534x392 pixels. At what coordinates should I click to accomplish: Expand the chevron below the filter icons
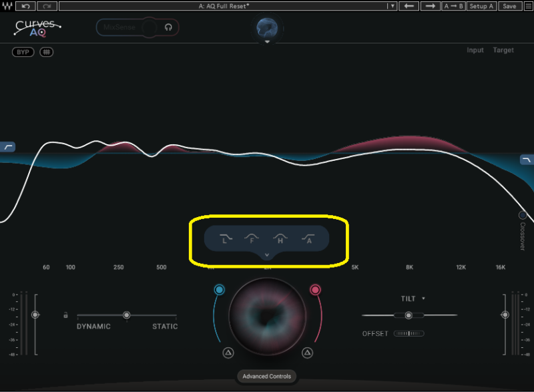[x=266, y=254]
